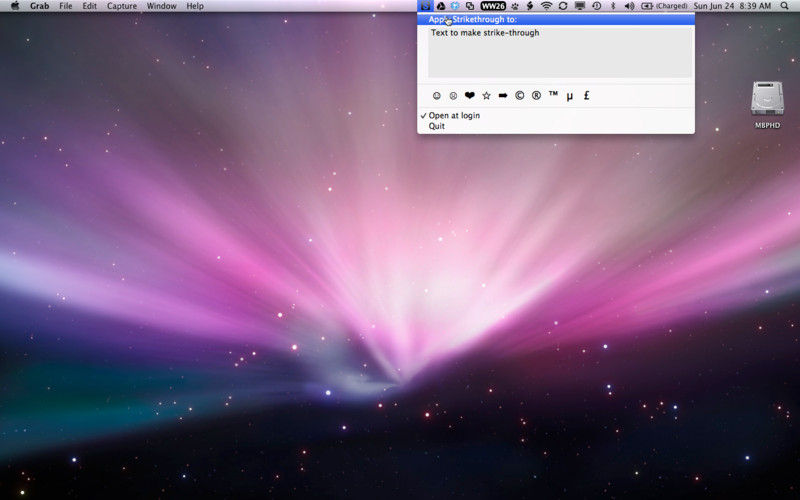
Task: Open the Wi-Fi status menu
Action: [546, 6]
